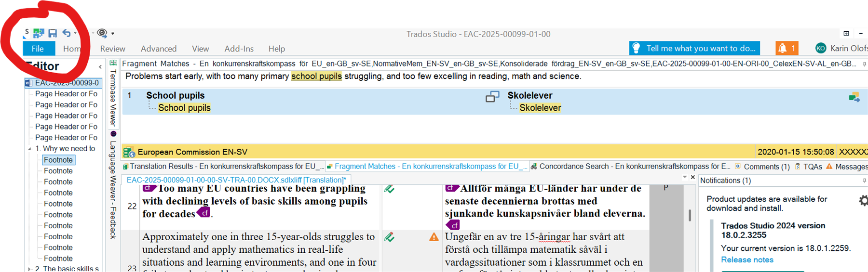Screen dimensions: 868x272
Task: Open the Help ribbon tab
Action: [277, 49]
